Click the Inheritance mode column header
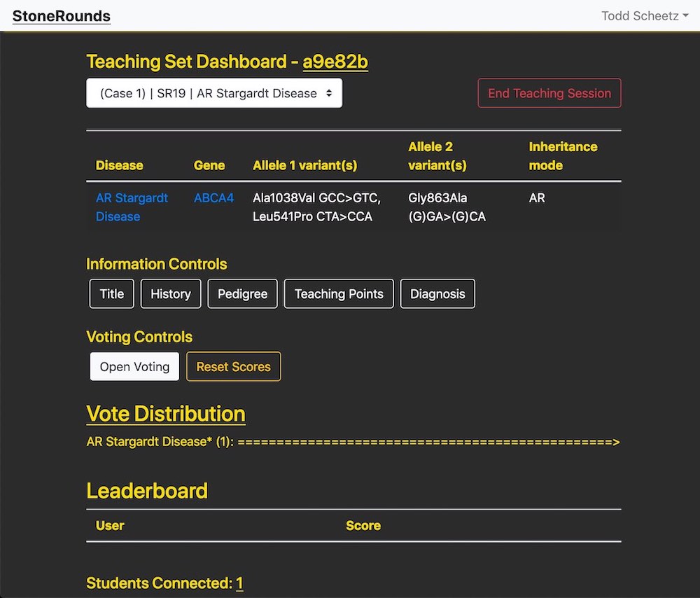 tap(563, 156)
